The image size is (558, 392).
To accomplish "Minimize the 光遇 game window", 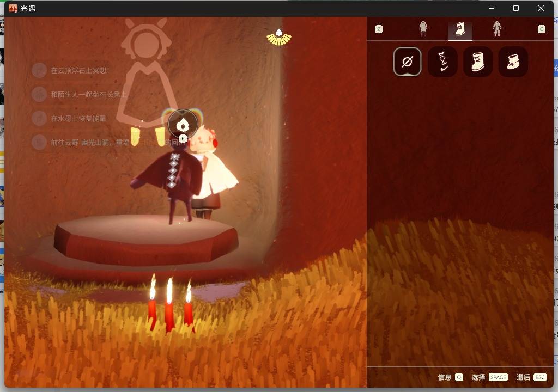I will pos(492,8).
